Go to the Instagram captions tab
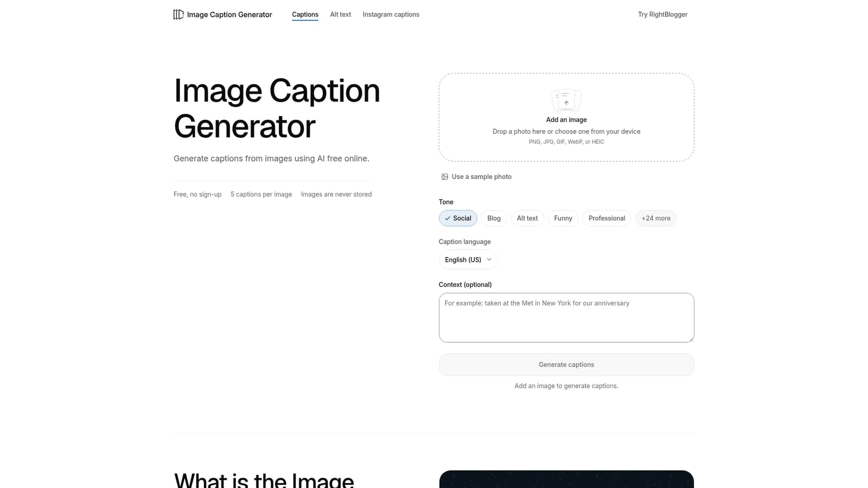The width and height of the screenshot is (868, 488). click(391, 15)
